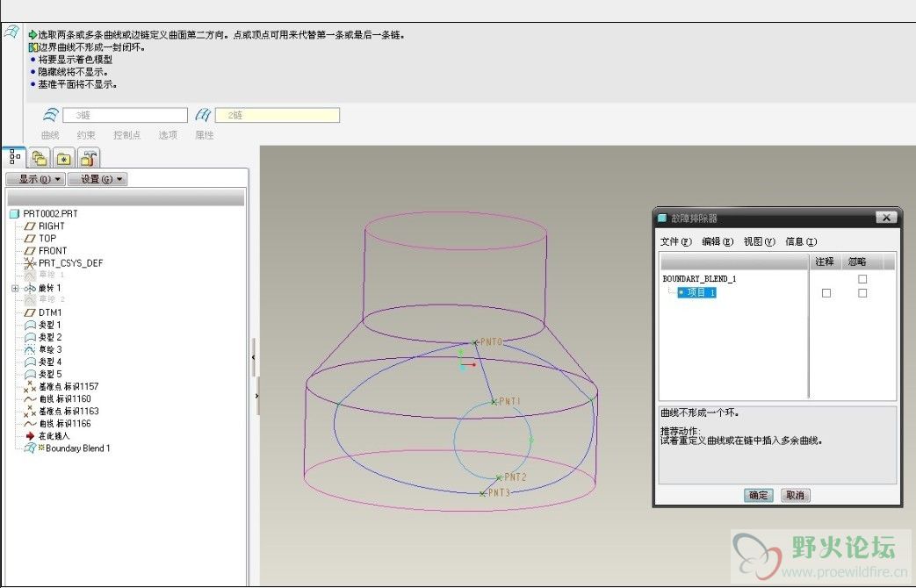Select the PRT0002.PRT root node
The image size is (916, 588).
coord(45,214)
